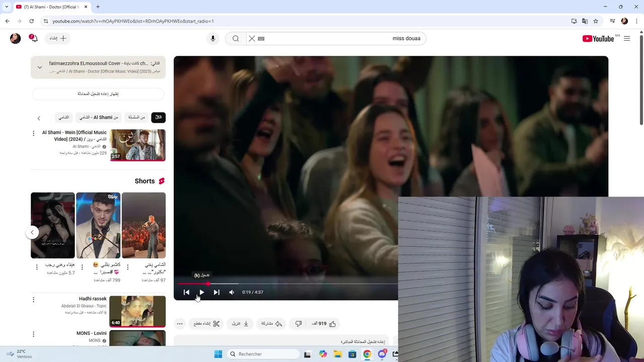
Task: Click the show chat replay button
Action: (x=98, y=94)
